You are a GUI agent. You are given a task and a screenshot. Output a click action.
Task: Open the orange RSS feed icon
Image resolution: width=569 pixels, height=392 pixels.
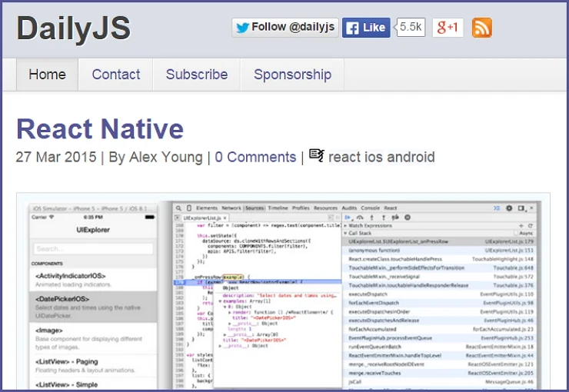(x=482, y=28)
